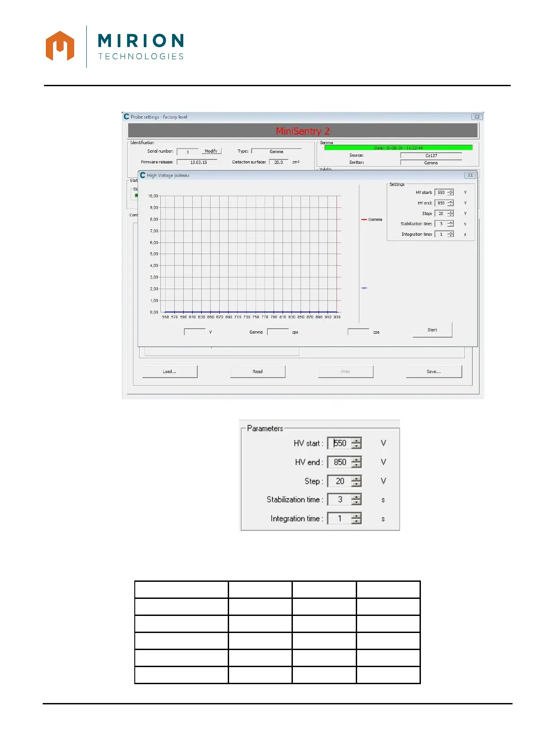Click the Detection surface field showing 20.0
The height and width of the screenshot is (756, 535).
(279, 162)
